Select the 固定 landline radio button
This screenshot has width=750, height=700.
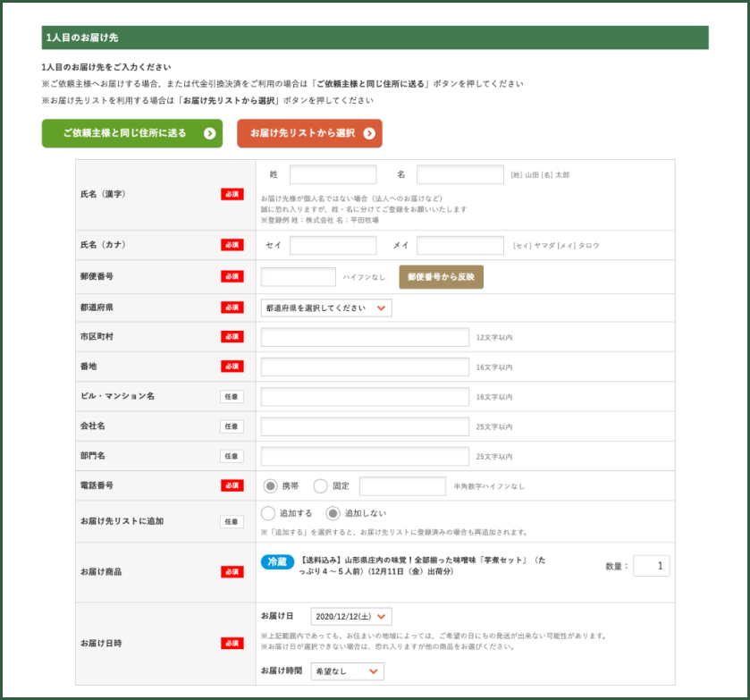(x=320, y=486)
